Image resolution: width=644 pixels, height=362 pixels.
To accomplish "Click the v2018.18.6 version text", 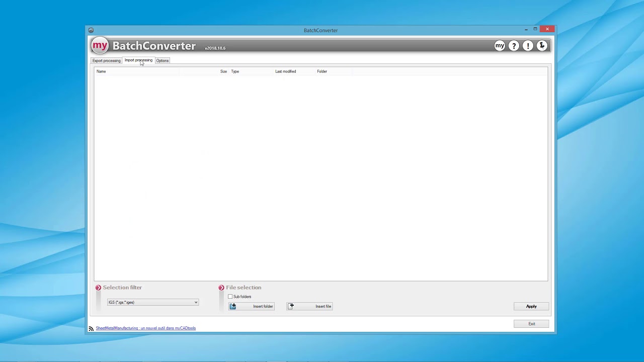I will (x=215, y=48).
